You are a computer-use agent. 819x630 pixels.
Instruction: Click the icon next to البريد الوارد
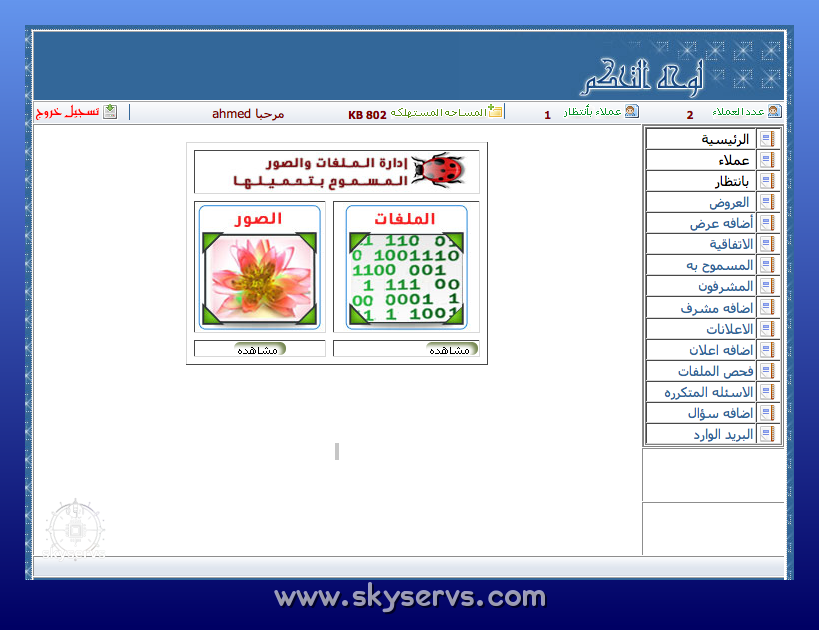pos(767,434)
